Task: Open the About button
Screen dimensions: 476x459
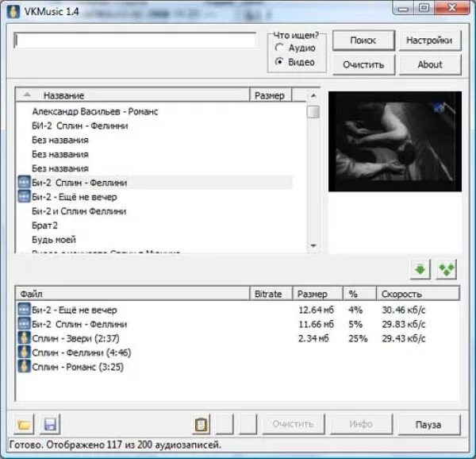Action: point(429,64)
